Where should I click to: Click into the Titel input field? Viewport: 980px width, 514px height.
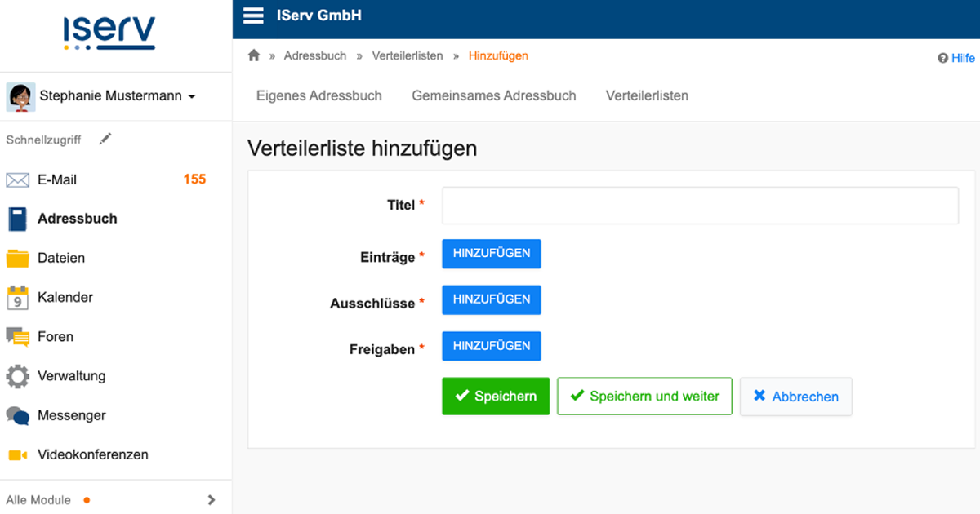click(700, 206)
